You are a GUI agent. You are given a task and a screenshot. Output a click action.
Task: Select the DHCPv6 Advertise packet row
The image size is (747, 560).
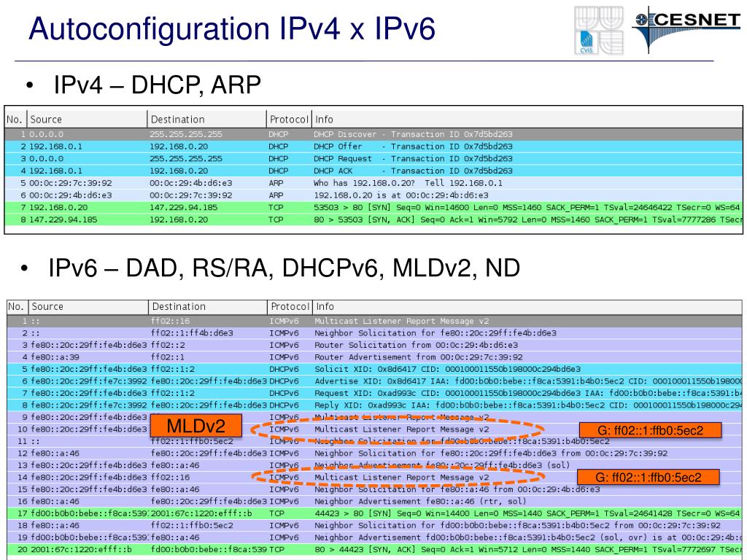[374, 381]
